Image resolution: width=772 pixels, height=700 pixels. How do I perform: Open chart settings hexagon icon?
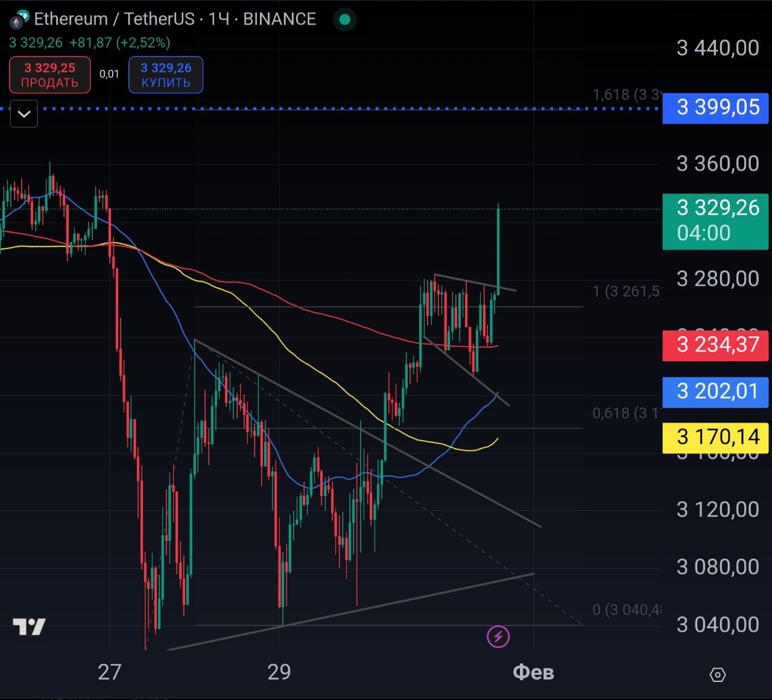(718, 675)
